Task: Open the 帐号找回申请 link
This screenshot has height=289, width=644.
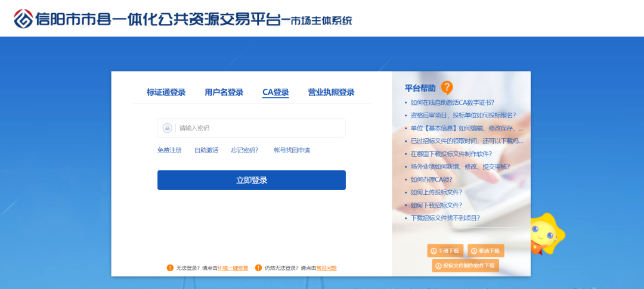Action: pyautogui.click(x=292, y=150)
